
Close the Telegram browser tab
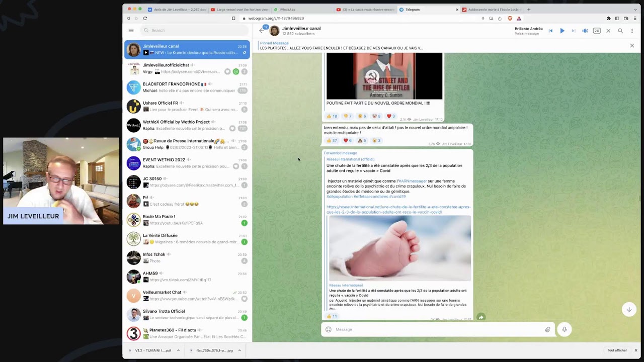tap(457, 9)
